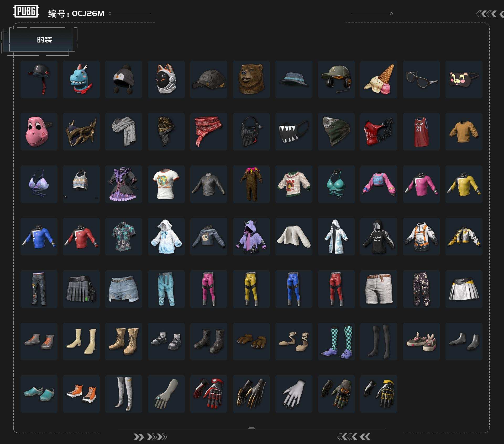Select the bunny ear sneakers
This screenshot has height=444, width=504.
421,341
